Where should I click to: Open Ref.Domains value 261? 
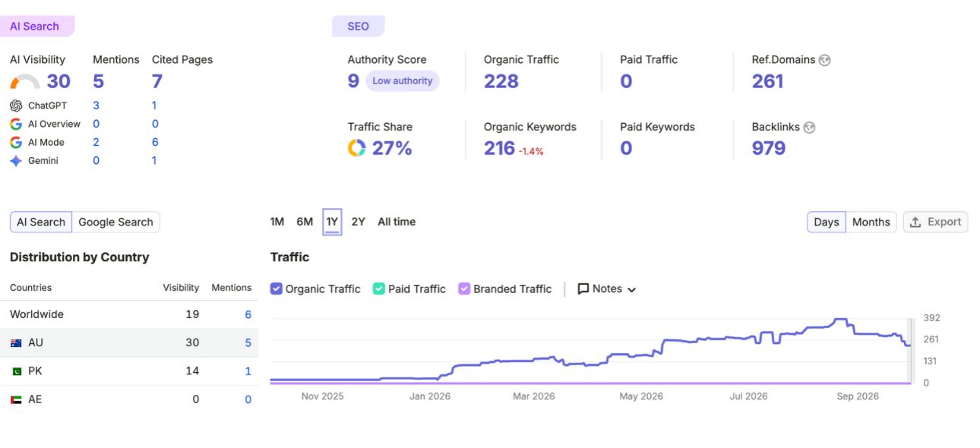[x=767, y=81]
